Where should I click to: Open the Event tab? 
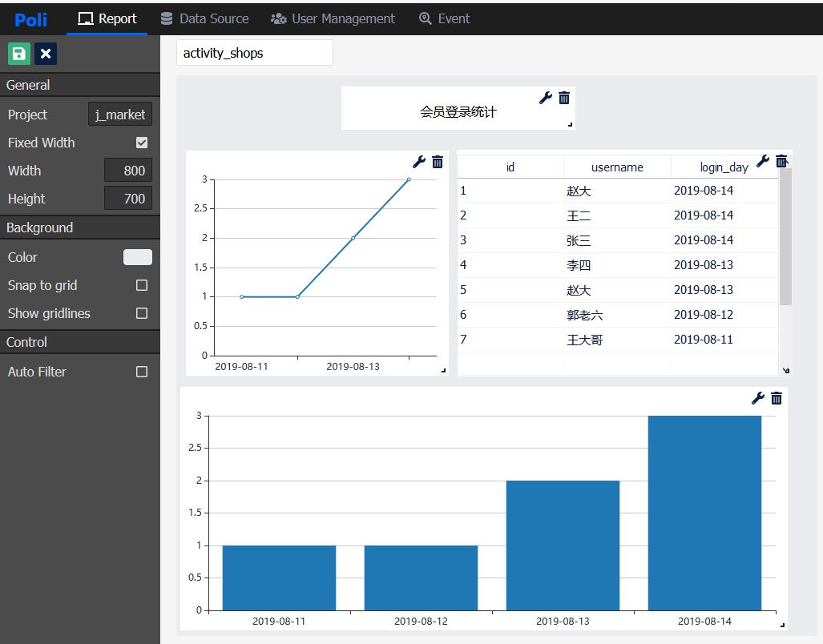[x=444, y=19]
